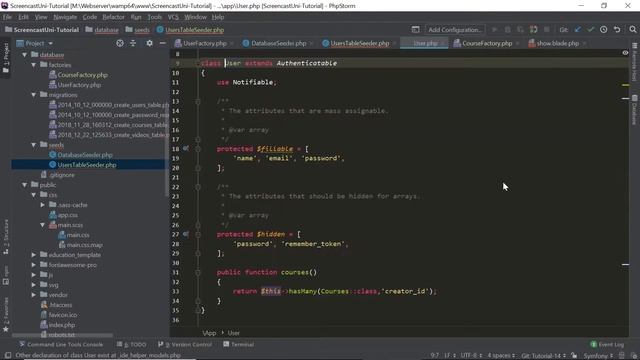640x360 pixels.
Task: Expand the education_template folder
Action: (x=33, y=254)
